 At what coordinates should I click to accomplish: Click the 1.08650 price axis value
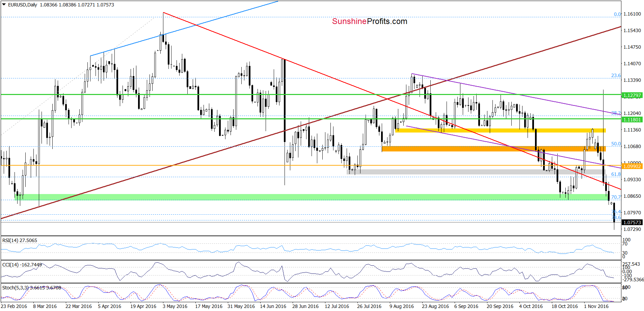pos(632,196)
